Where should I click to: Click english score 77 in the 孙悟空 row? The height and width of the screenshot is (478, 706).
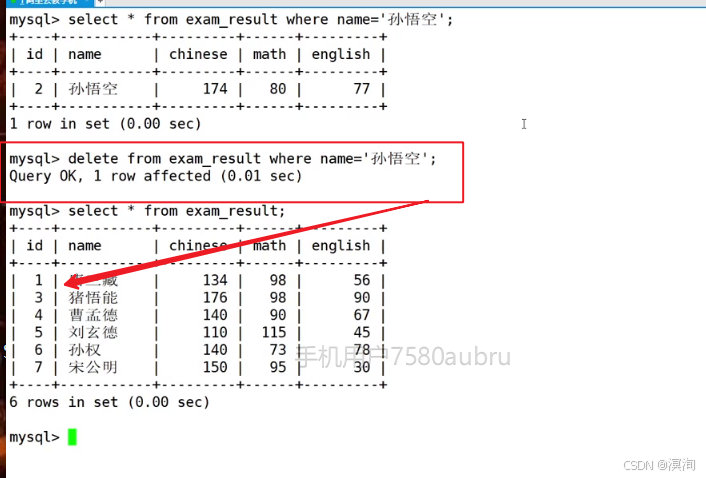(362, 89)
